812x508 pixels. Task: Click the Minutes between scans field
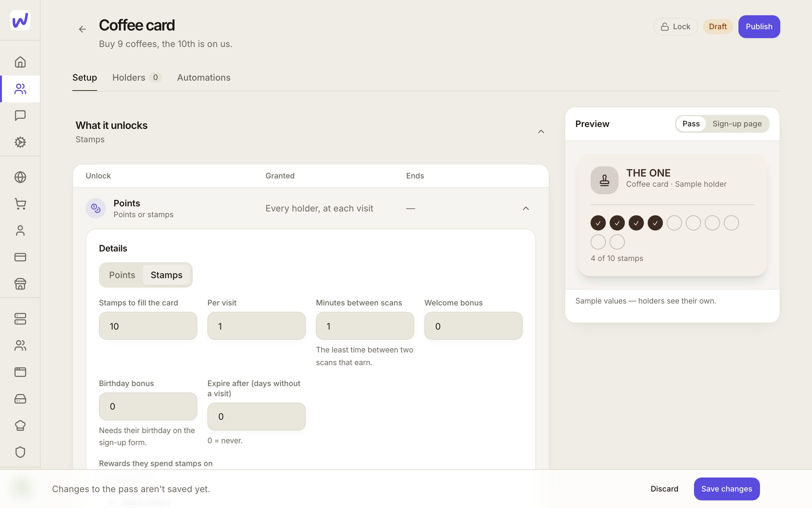point(365,326)
